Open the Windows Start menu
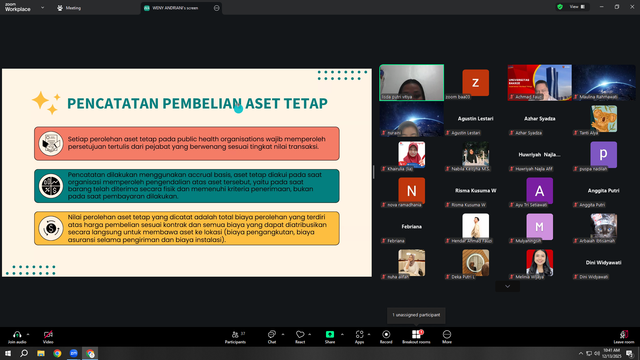The height and width of the screenshot is (360, 640). pos(8,353)
